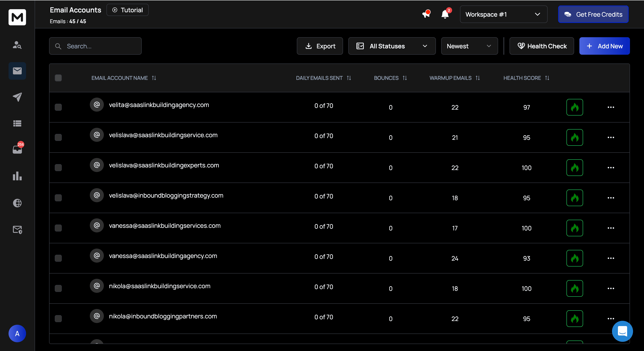Image resolution: width=644 pixels, height=351 pixels.
Task: Open the Newest sort dropdown
Action: coord(469,46)
